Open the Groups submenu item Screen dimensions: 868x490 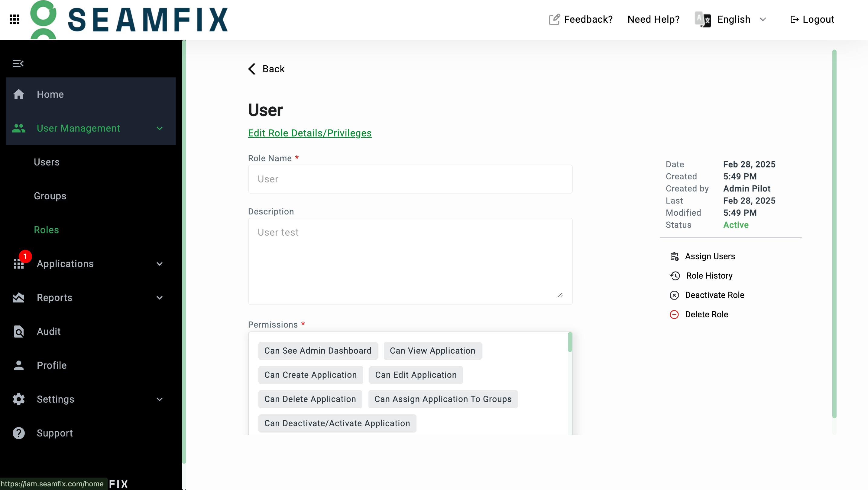tap(50, 196)
